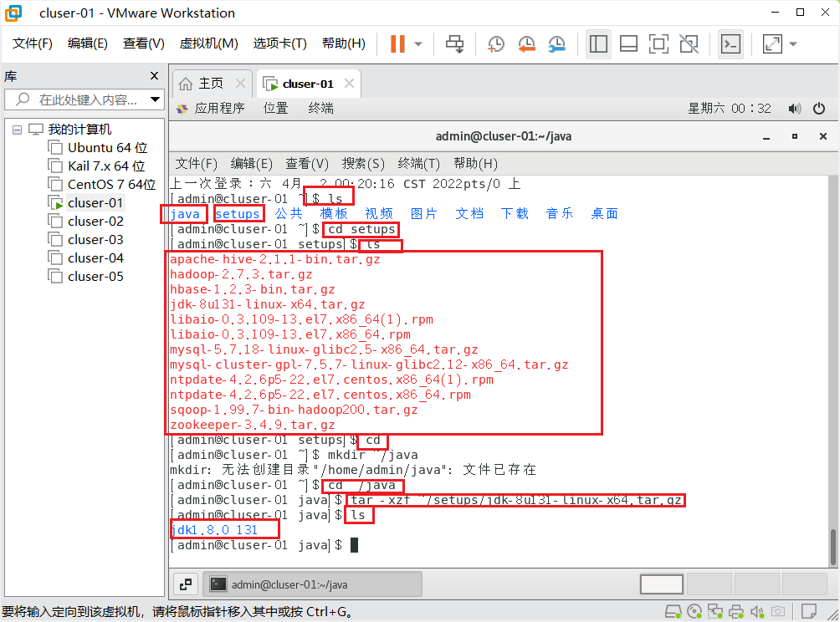Click the guest show-desktop taskbar icon
Screen dimensions: 840x622
tap(186, 584)
